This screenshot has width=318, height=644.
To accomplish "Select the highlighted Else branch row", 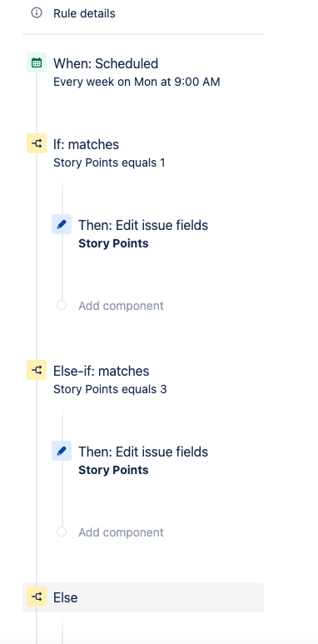I will coord(143,597).
